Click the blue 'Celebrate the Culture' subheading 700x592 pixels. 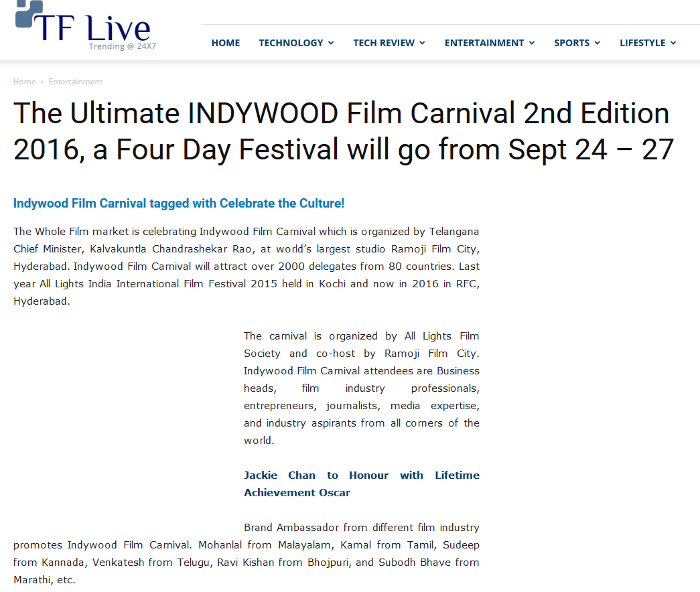(179, 204)
